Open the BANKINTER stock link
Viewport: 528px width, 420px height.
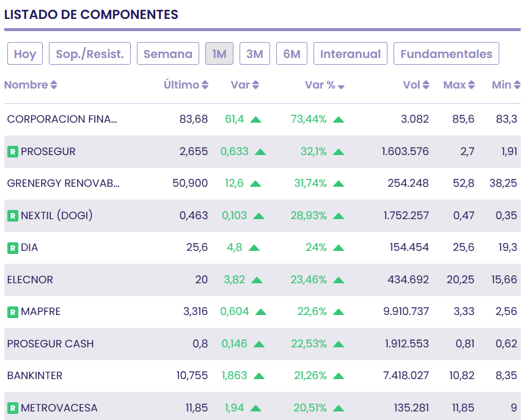35,375
